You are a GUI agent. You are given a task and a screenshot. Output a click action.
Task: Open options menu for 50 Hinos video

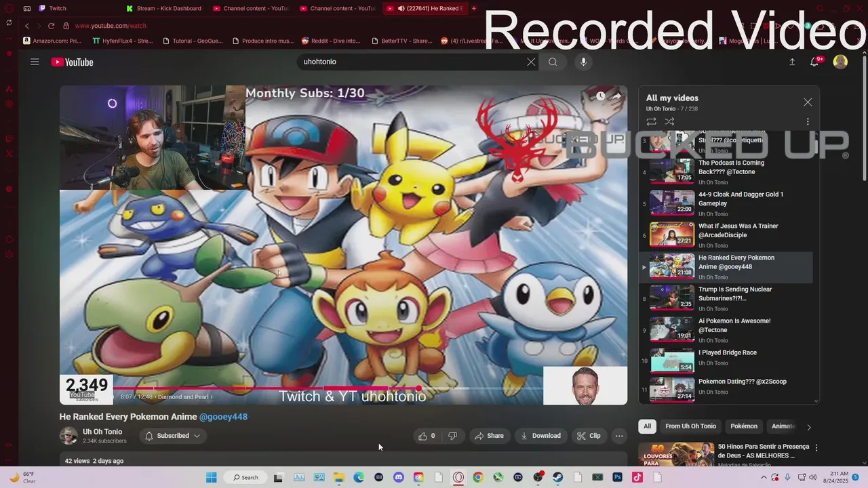tap(816, 448)
